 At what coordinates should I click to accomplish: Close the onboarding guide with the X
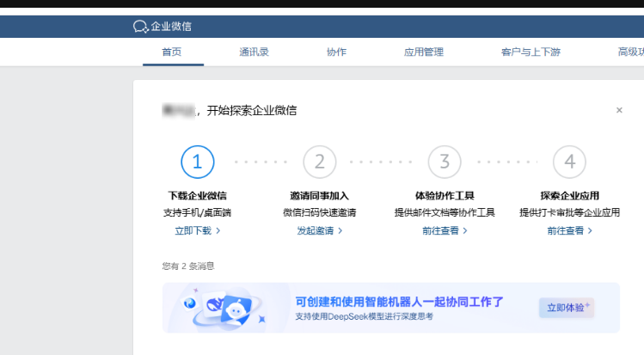619,110
